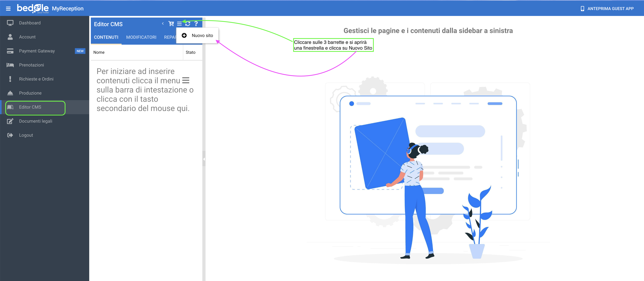This screenshot has height=281, width=644.
Task: Click the back chevron in Editor CMS header
Action: coord(163,23)
